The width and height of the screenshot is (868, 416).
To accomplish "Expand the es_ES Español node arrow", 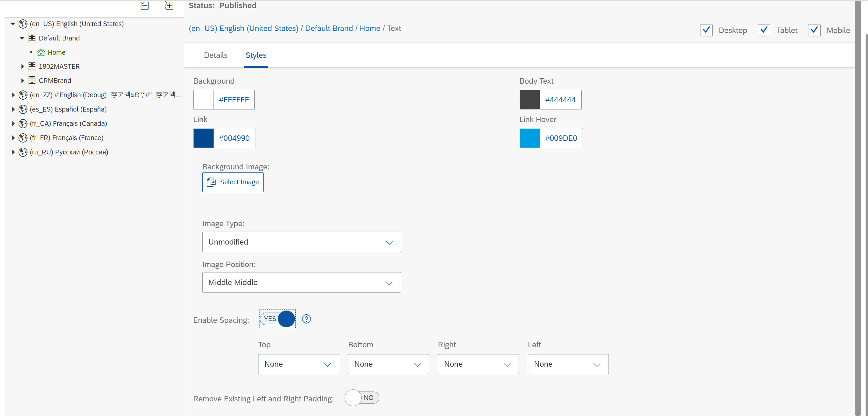I will 13,109.
